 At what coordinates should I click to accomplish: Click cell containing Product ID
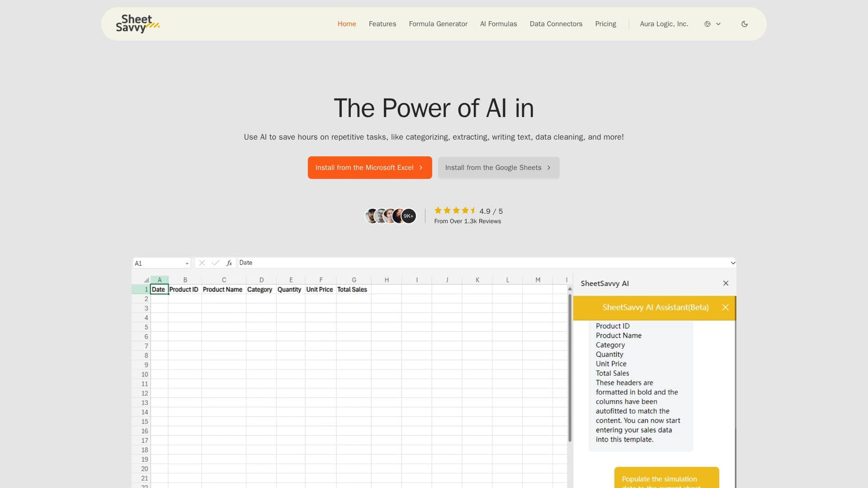pos(184,290)
